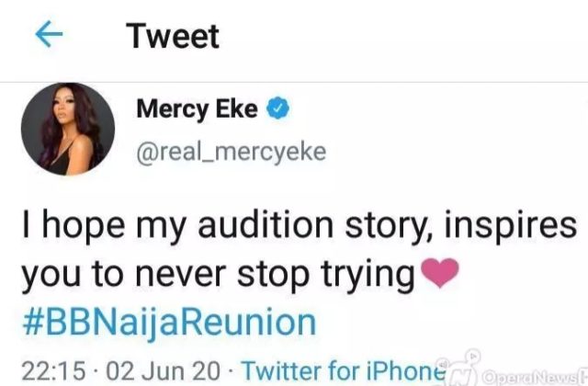This screenshot has width=588, height=386.
Task: Open the Mercy Eke display name
Action: [198, 111]
